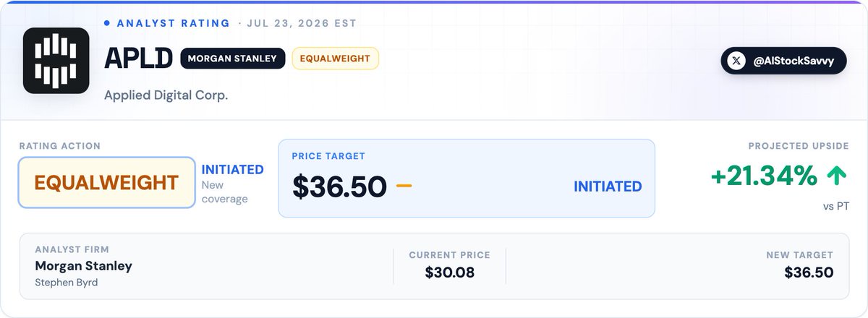
Task: Select the Morgan Stanley dark tag
Action: tap(232, 59)
